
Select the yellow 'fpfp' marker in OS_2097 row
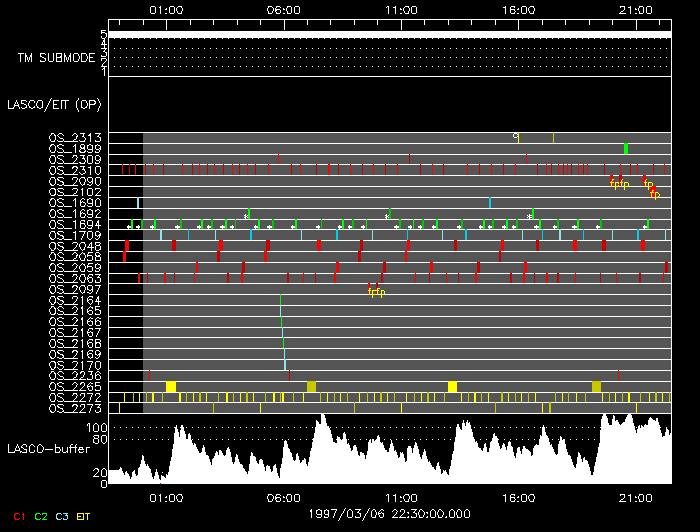[376, 292]
